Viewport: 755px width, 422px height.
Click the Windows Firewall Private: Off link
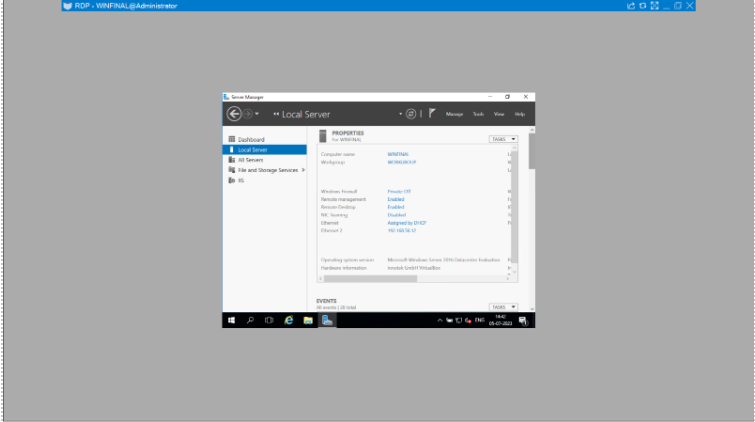(399, 190)
